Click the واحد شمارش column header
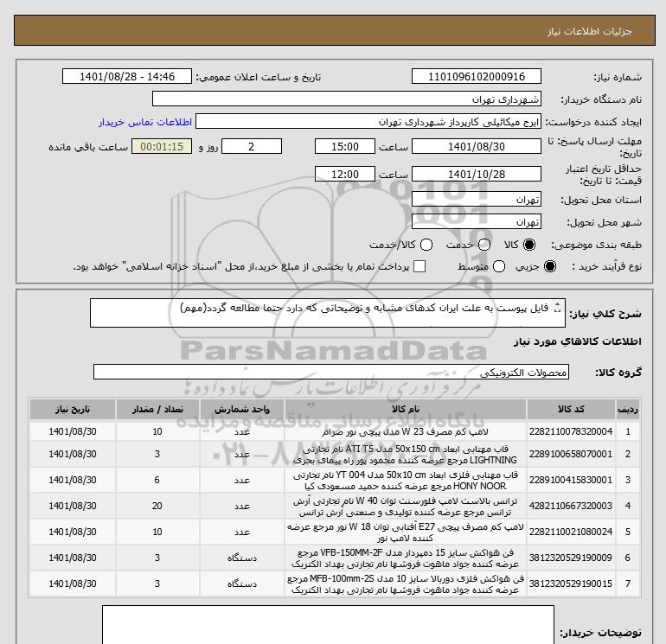 coord(242,410)
